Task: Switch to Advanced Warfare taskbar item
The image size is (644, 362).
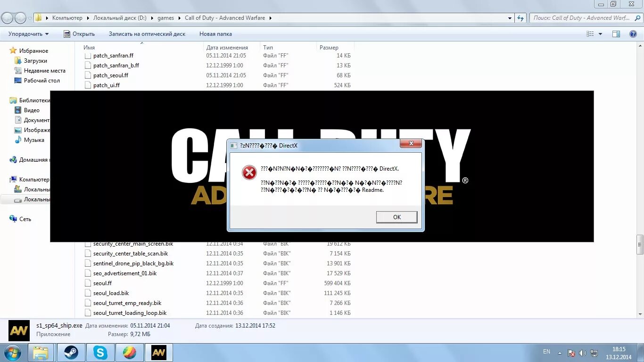Action: pos(159,353)
